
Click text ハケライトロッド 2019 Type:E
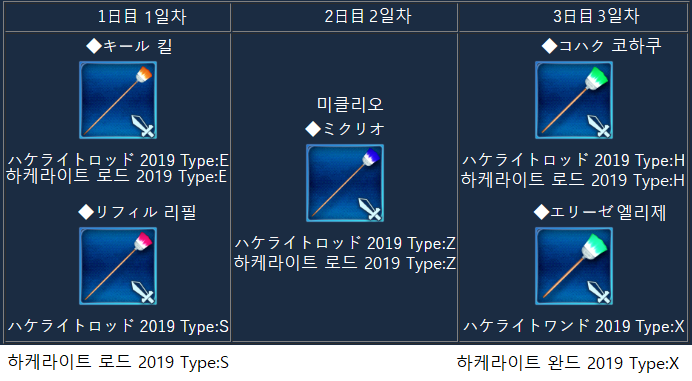(118, 160)
